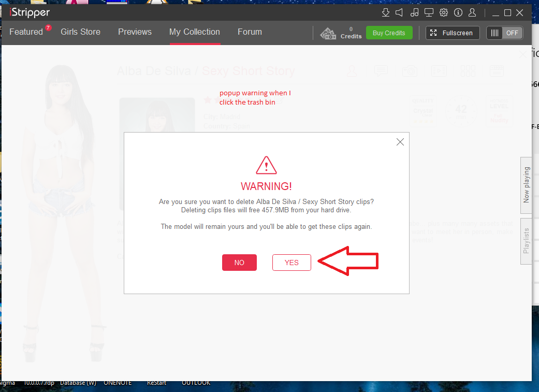This screenshot has width=539, height=392.
Task: Click the Buy Credits button
Action: point(389,33)
